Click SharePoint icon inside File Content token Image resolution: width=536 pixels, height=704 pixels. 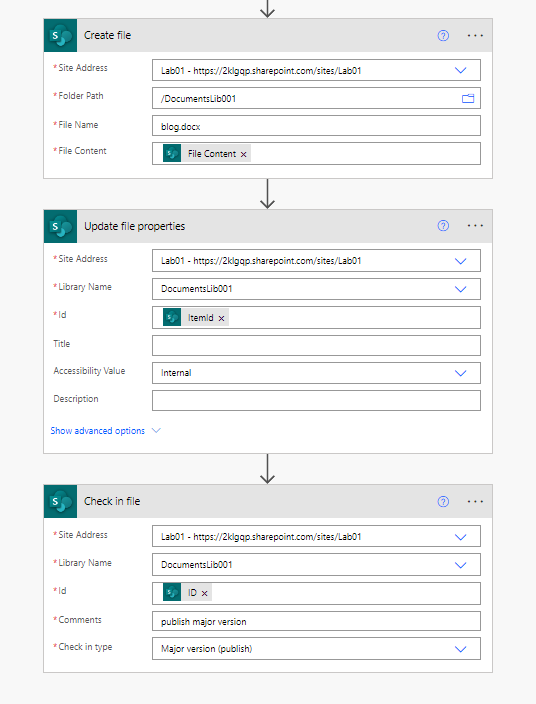click(172, 154)
